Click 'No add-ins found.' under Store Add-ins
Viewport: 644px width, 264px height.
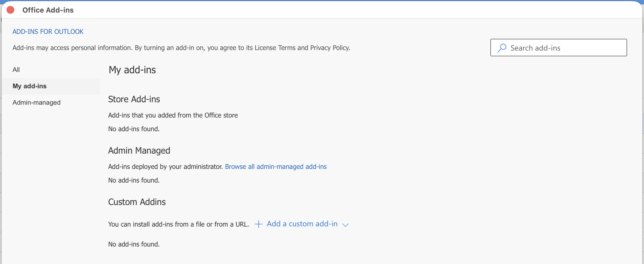134,129
